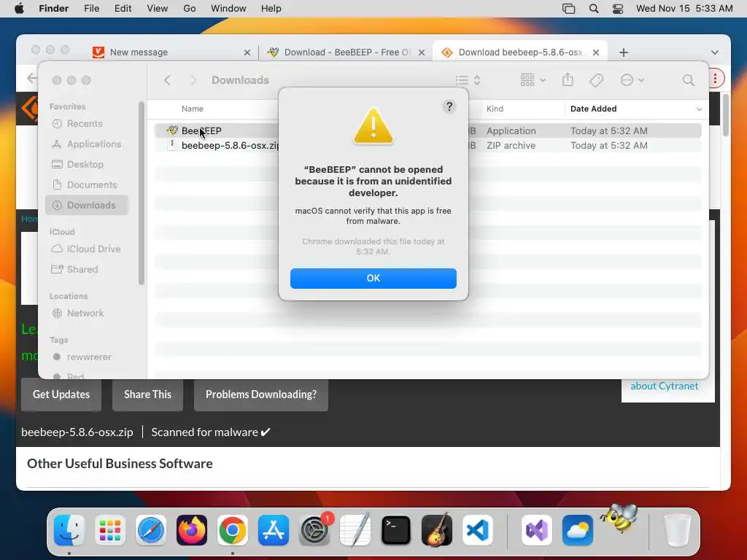Open Shared folder in the Finder sidebar
The width and height of the screenshot is (747, 560).
pos(74,269)
